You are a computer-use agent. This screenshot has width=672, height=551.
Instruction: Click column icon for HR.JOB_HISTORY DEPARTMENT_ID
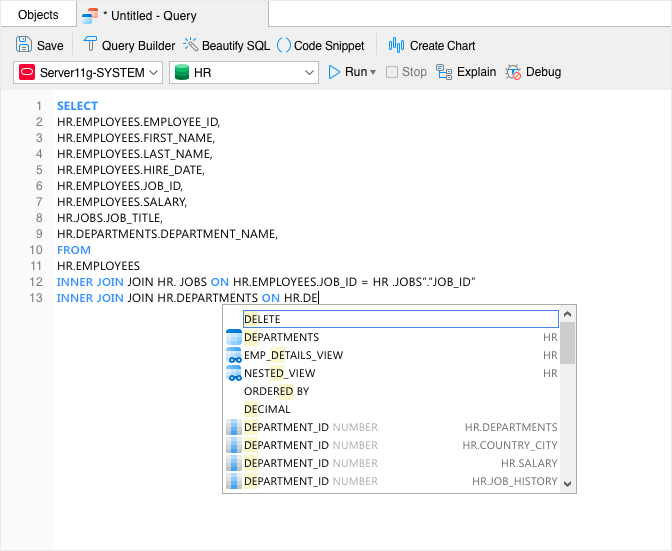tap(234, 481)
